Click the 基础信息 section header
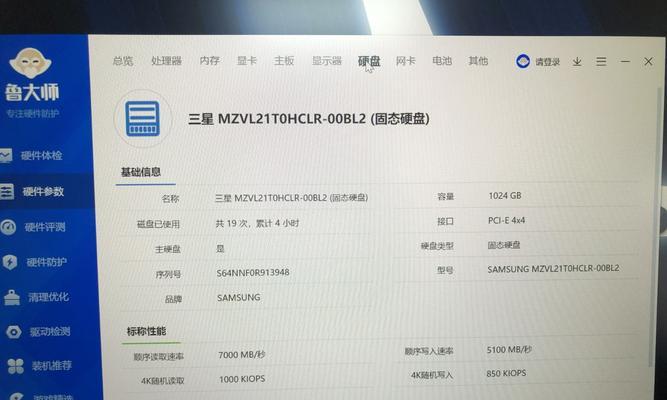The image size is (667, 400). pyautogui.click(x=141, y=172)
